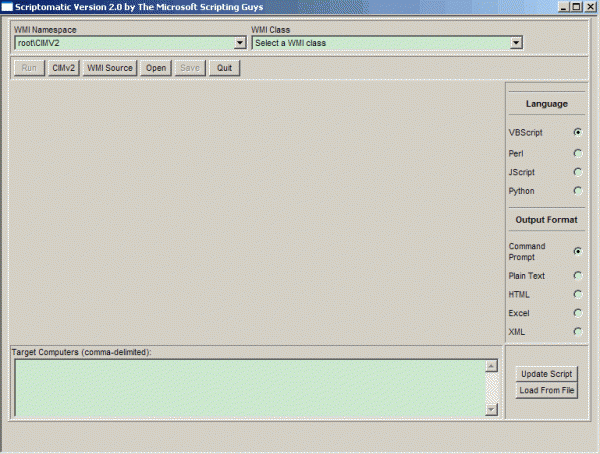The height and width of the screenshot is (454, 600).
Task: Click the 'WMI Namespace' label
Action: click(45, 30)
